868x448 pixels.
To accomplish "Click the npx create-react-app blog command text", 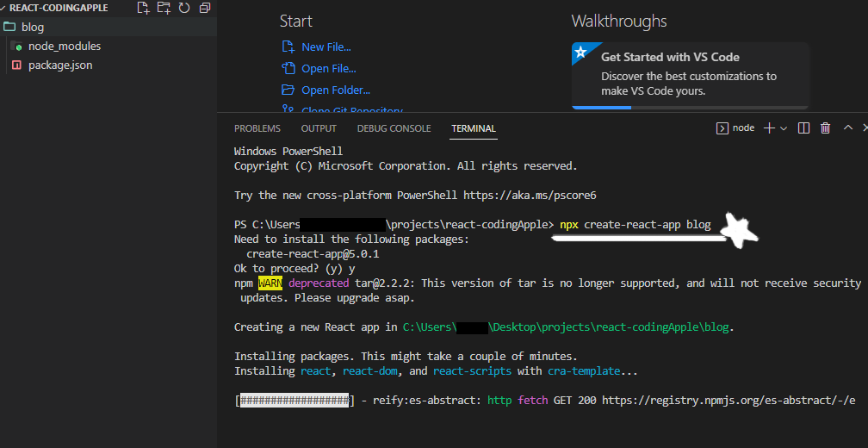I will [x=635, y=225].
